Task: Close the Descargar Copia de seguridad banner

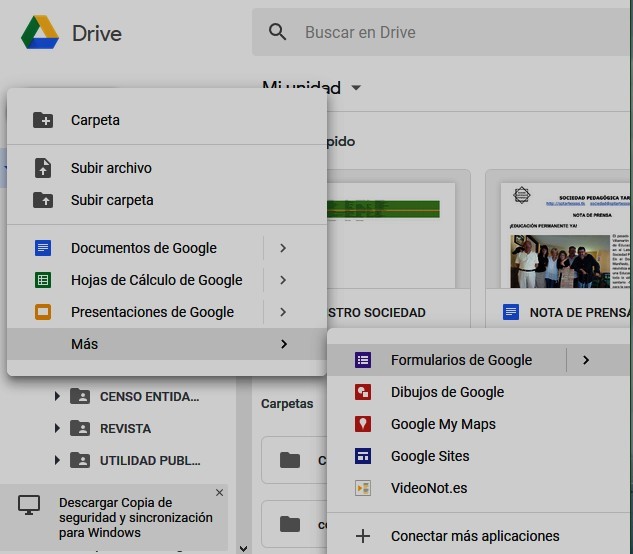Action: click(219, 493)
